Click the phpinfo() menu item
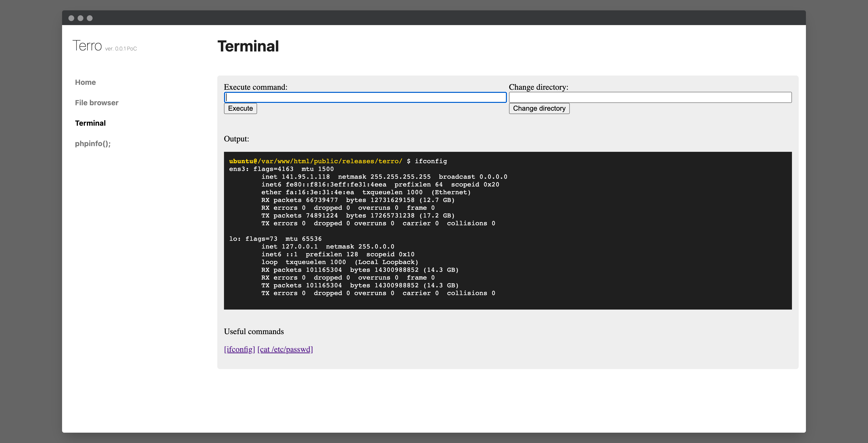This screenshot has width=868, height=443. click(x=92, y=143)
